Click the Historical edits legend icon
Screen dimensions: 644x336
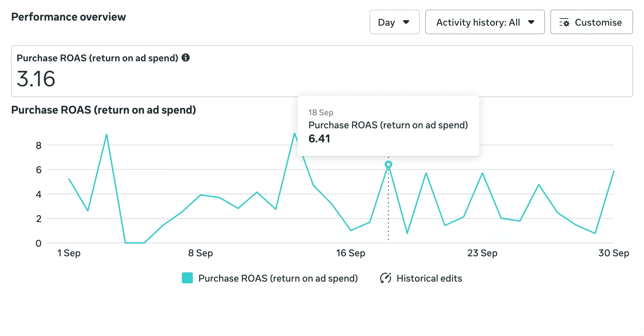point(386,278)
